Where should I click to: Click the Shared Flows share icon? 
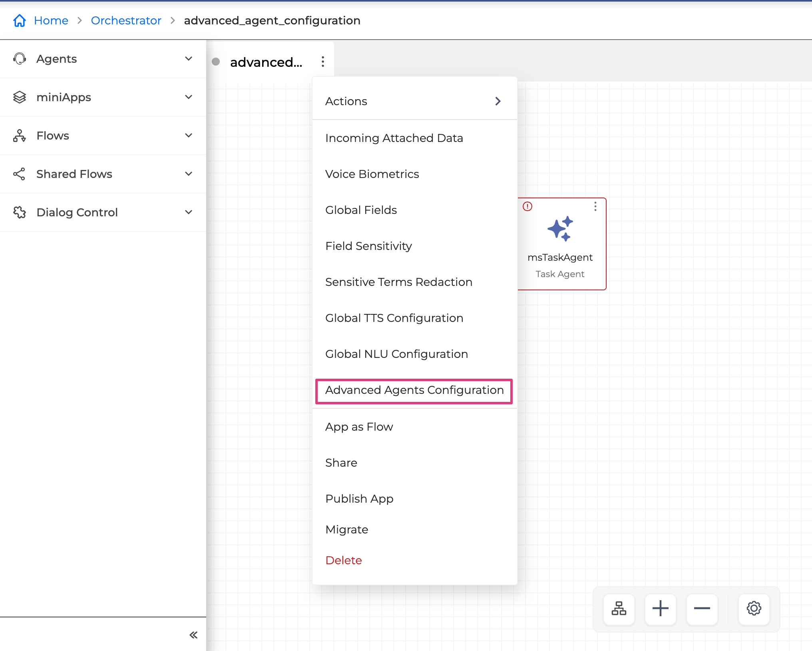click(19, 174)
